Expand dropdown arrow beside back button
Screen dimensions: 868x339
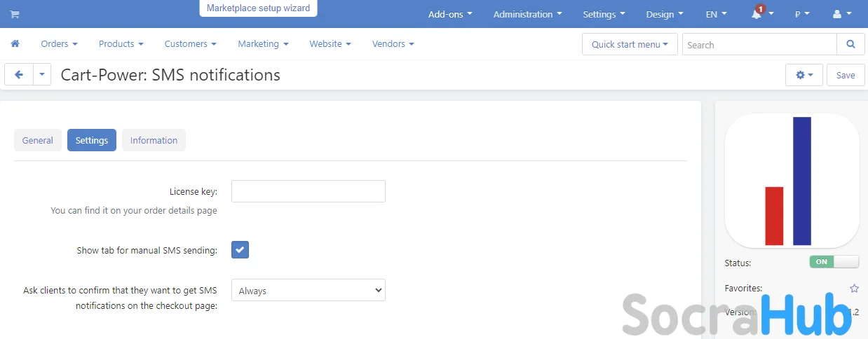[42, 75]
